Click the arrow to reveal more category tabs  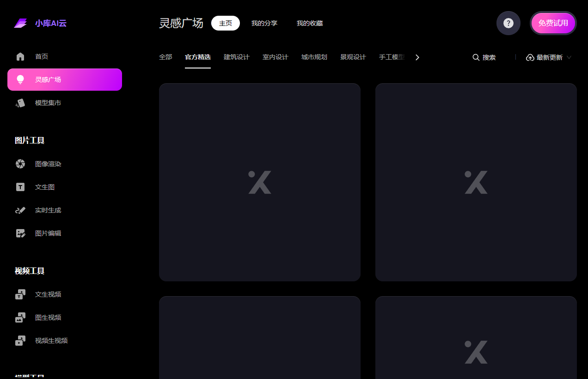click(x=417, y=57)
